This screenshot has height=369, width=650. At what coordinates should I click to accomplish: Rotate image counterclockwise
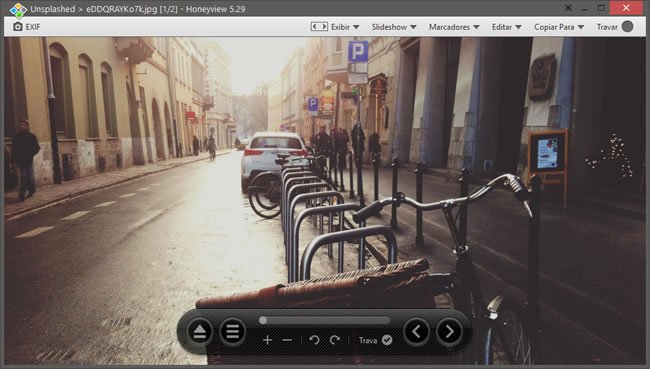(314, 340)
